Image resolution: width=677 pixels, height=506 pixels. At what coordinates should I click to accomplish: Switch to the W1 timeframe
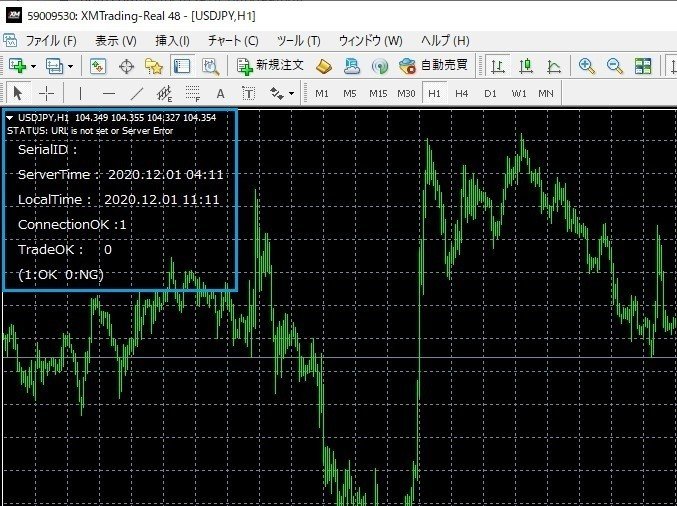pos(519,93)
